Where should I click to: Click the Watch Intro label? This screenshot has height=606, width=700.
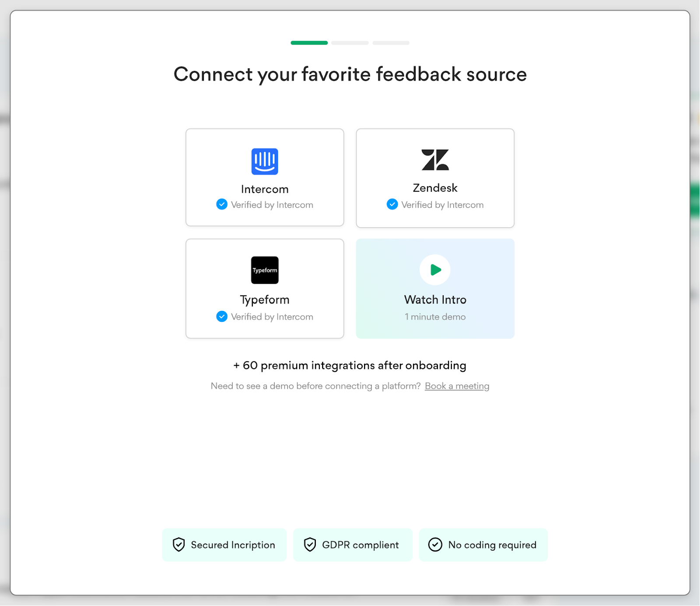tap(435, 300)
